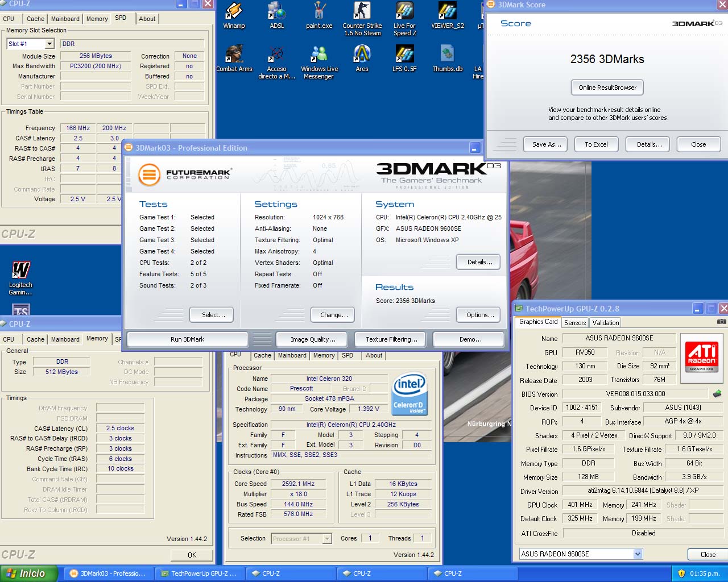728x582 pixels.
Task: Click Save As... in 3DMark Score
Action: click(x=547, y=144)
